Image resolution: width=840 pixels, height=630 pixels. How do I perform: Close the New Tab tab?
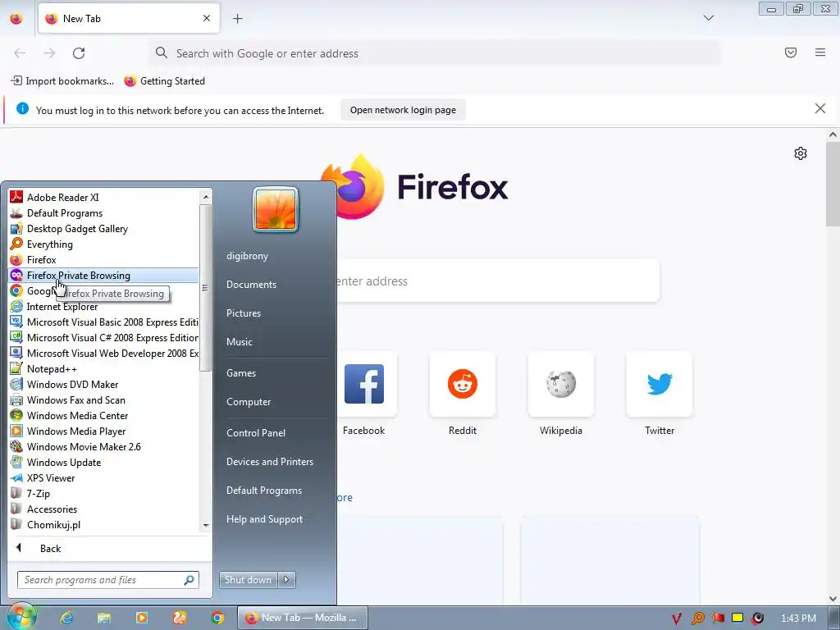(207, 18)
